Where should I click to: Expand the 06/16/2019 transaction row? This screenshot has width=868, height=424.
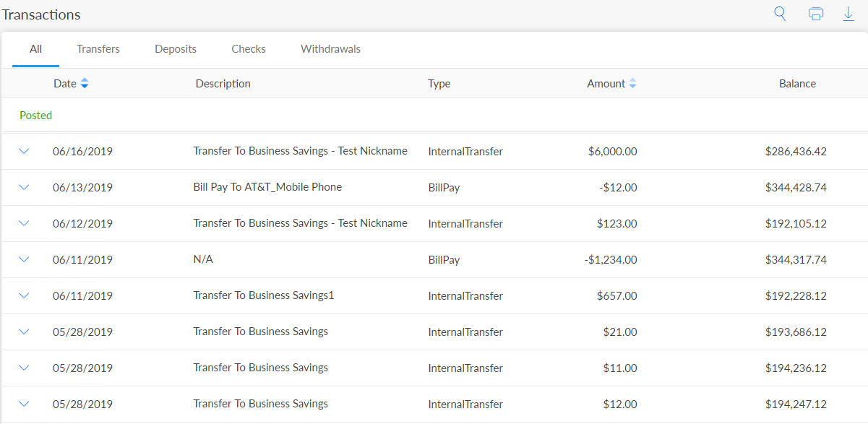(24, 151)
